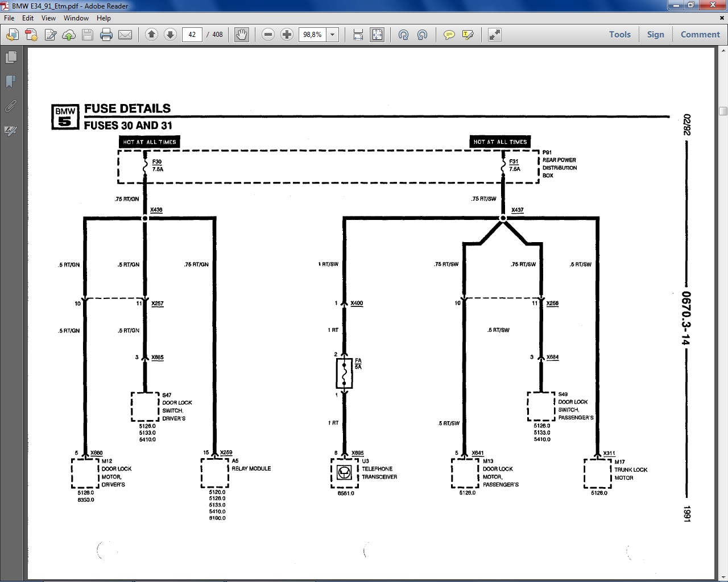Send file by email icon

tap(125, 35)
